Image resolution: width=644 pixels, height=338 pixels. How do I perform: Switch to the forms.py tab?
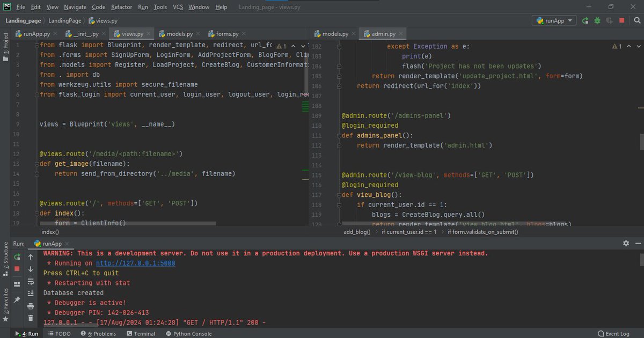click(226, 34)
